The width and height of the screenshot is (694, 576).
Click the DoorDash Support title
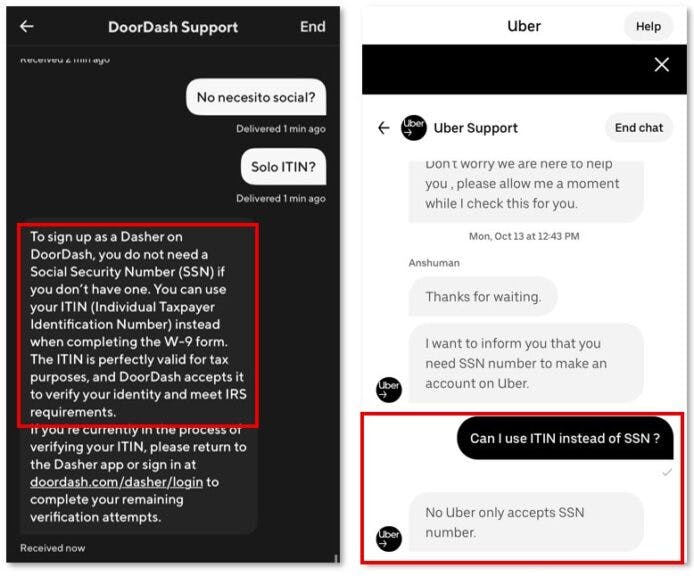[x=173, y=27]
